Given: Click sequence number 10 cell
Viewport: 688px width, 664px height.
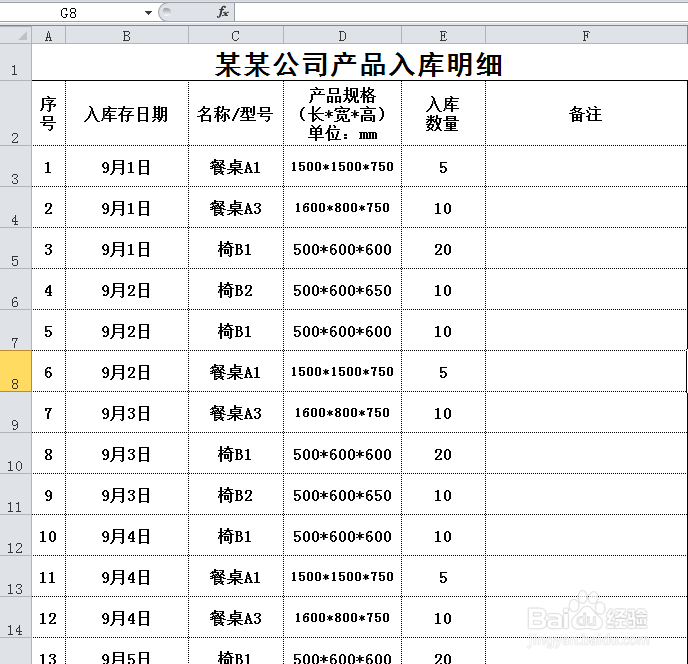Looking at the screenshot, I should (x=49, y=536).
